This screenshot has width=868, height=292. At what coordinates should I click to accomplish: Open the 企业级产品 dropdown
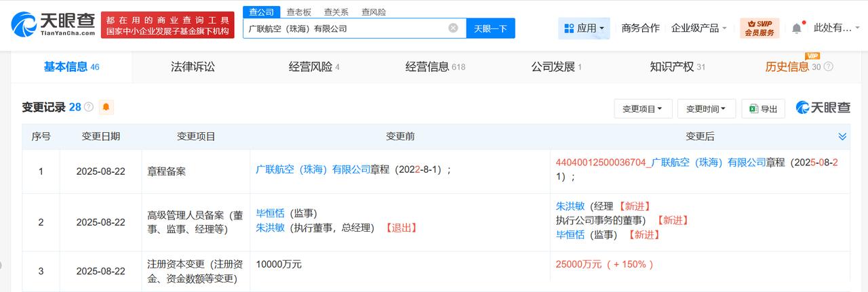point(698,28)
